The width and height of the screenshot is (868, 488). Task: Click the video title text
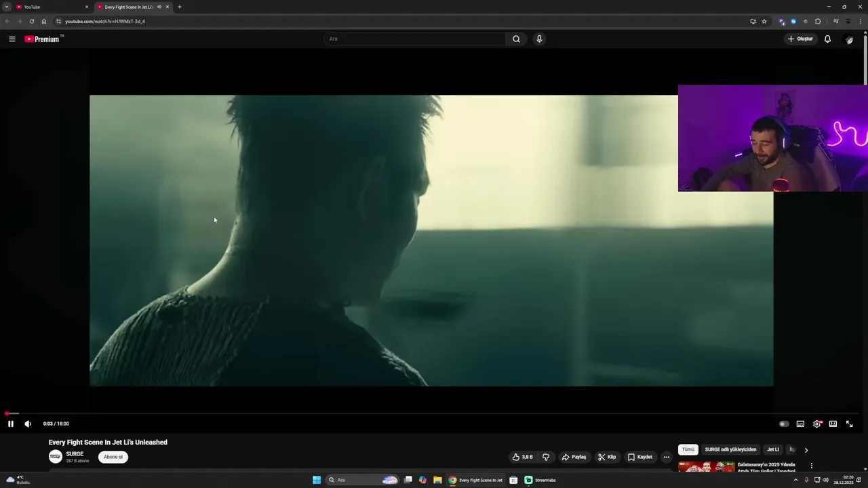108,442
